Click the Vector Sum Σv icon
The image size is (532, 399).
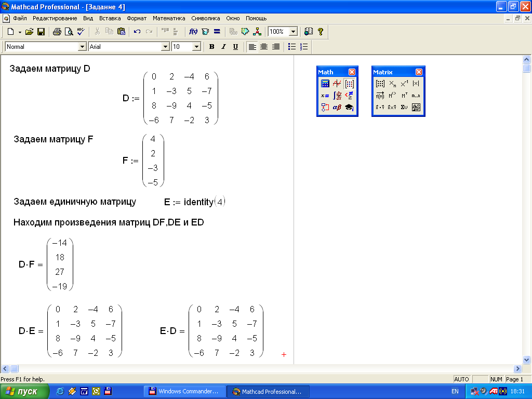(404, 108)
